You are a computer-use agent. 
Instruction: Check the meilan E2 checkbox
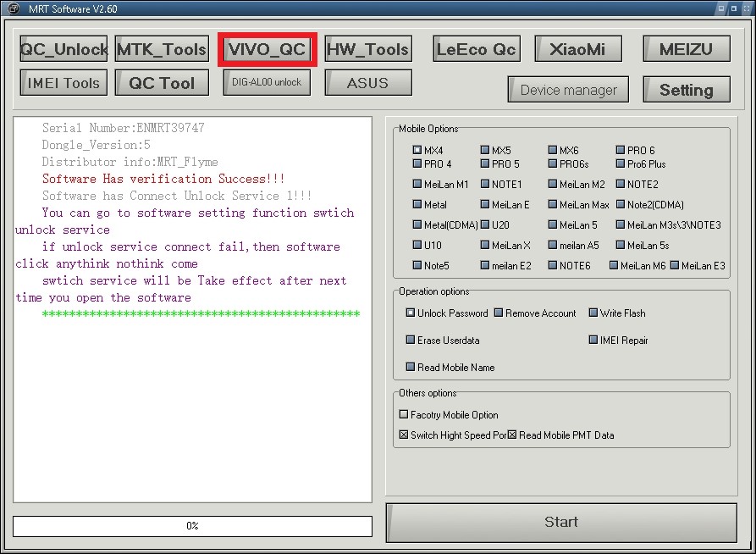pos(485,265)
